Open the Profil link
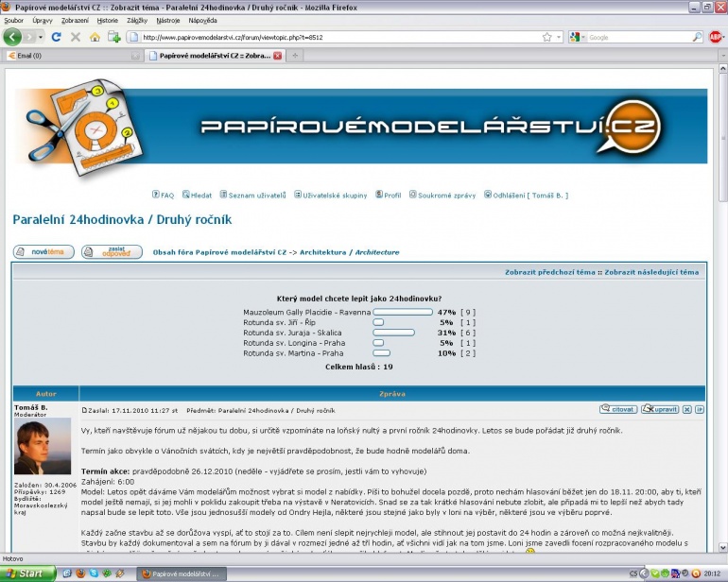This screenshot has width=728, height=582. [x=392, y=196]
